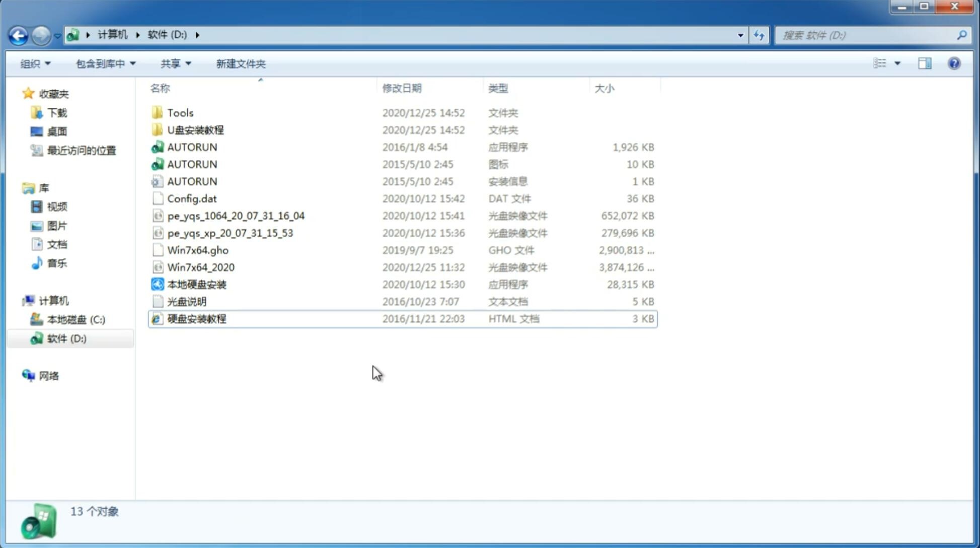Viewport: 980px width, 548px height.
Task: Open Win7x64.gho backup file
Action: click(x=198, y=250)
